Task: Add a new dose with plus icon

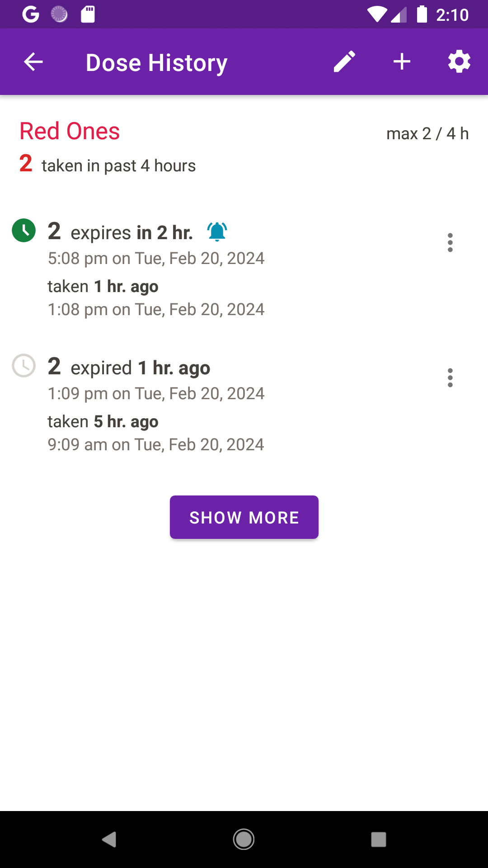Action: tap(402, 62)
